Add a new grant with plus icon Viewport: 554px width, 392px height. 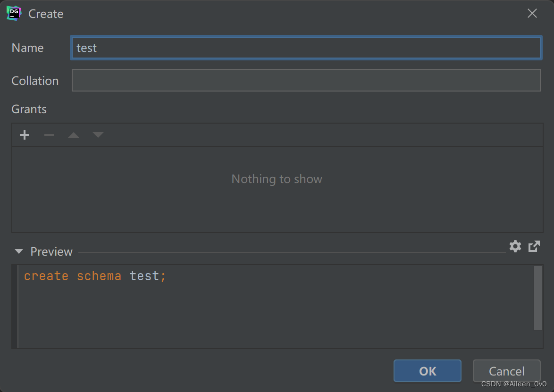tap(25, 135)
